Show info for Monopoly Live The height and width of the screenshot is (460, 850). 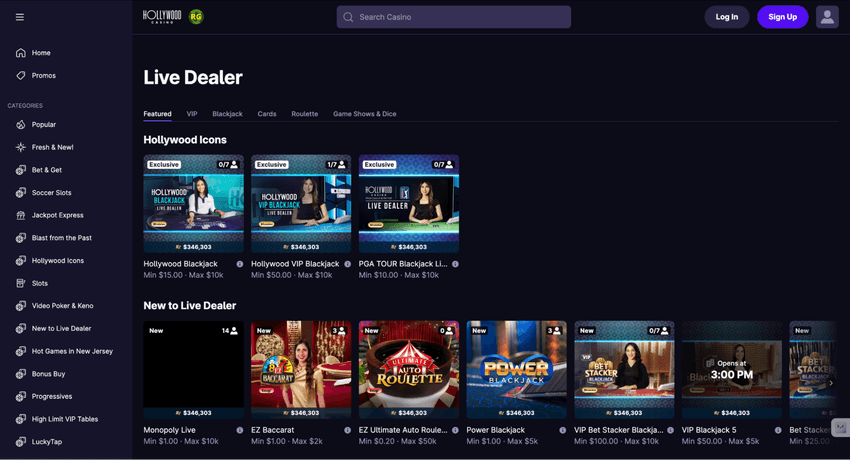[x=240, y=430]
